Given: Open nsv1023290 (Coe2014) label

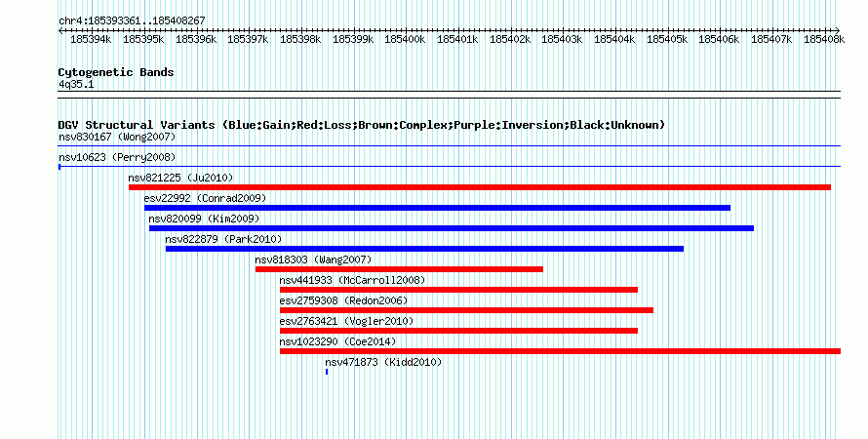Looking at the screenshot, I should 337,341.
